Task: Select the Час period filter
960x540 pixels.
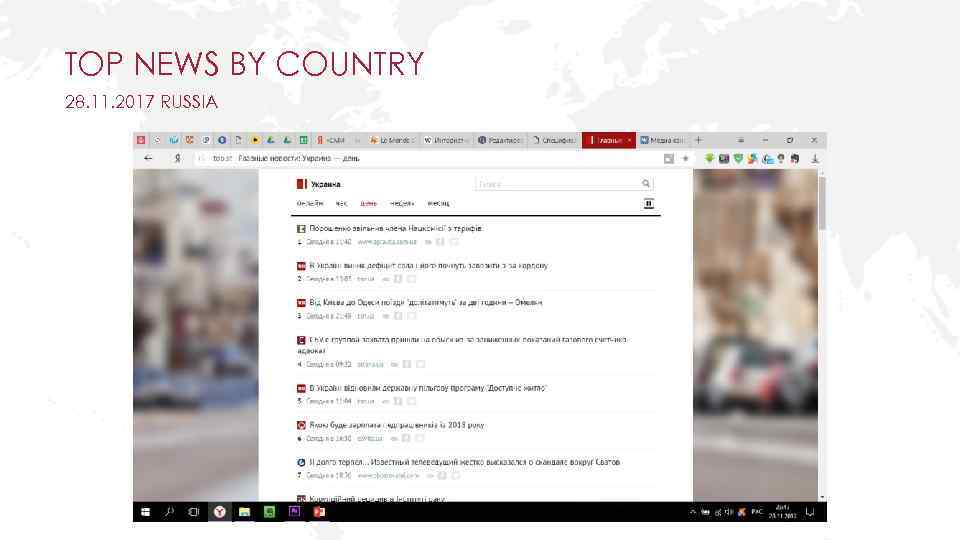Action: point(342,203)
